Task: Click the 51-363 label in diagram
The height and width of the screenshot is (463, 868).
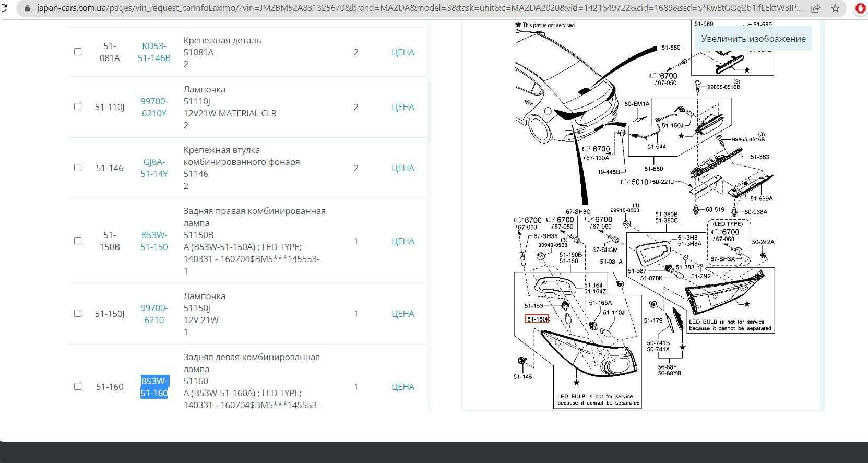Action: [x=759, y=157]
